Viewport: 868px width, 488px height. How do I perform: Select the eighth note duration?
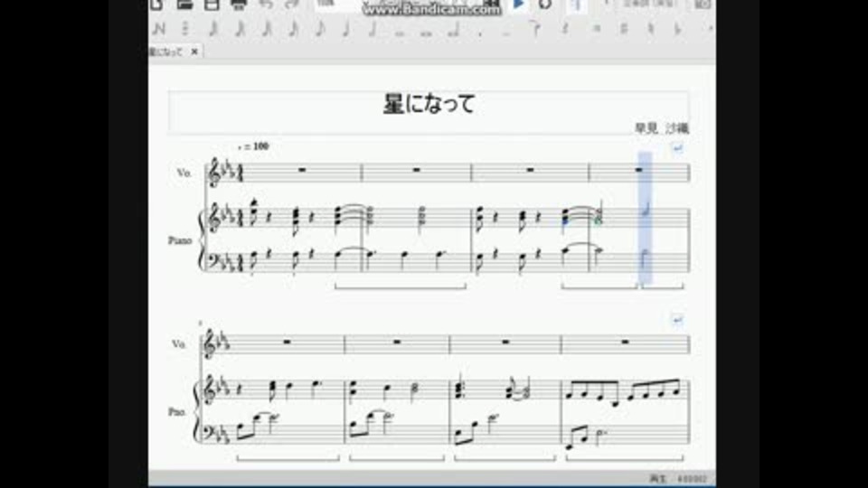pyautogui.click(x=320, y=29)
